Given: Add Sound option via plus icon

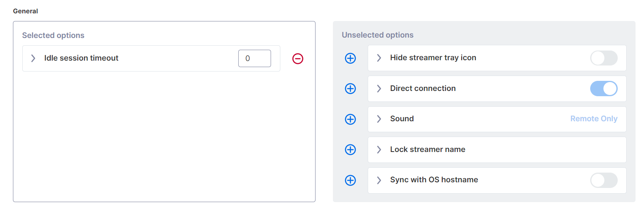Looking at the screenshot, I should click(350, 119).
